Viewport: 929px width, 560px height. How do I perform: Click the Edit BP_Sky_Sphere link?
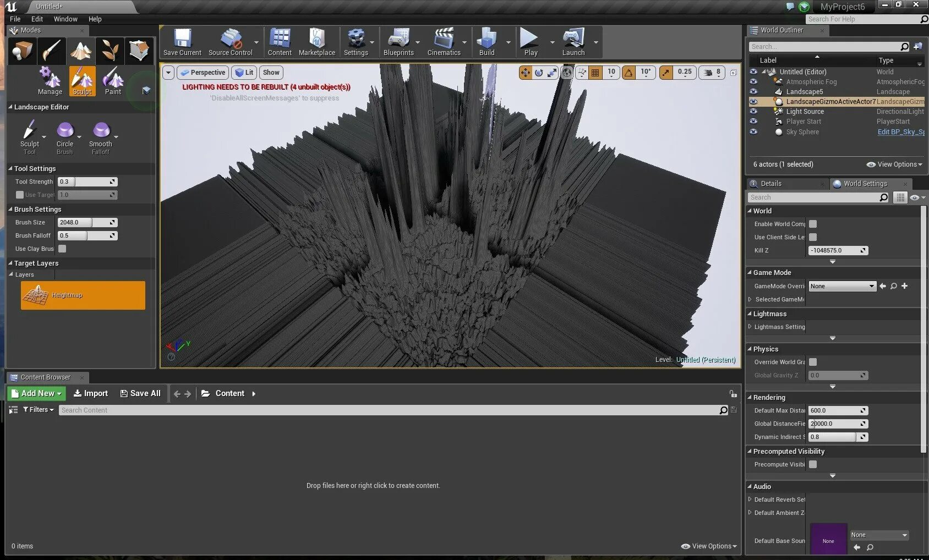(900, 132)
